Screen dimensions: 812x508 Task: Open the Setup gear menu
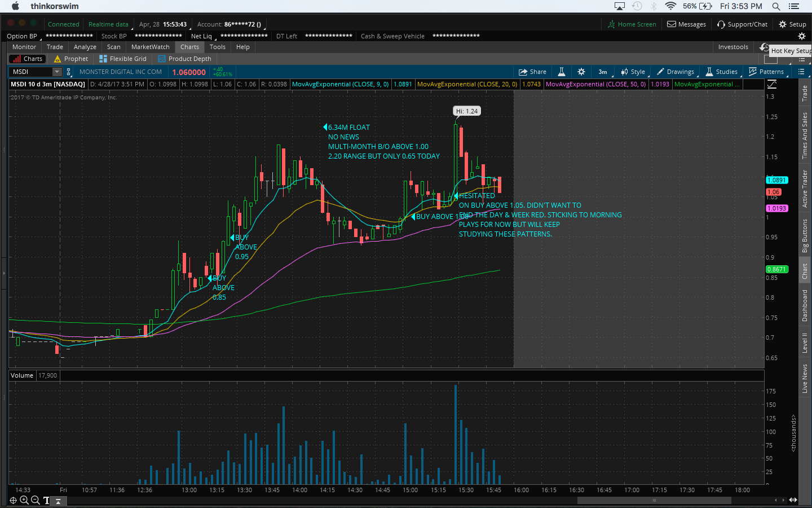792,24
